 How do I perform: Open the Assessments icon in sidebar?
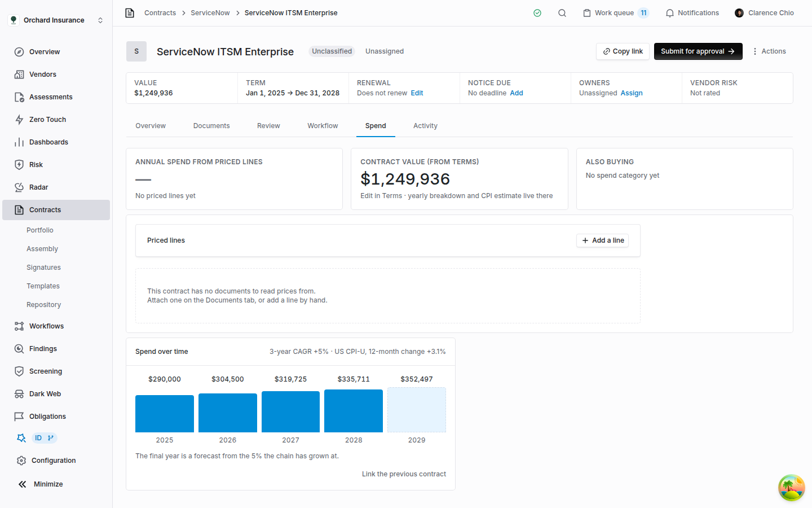(19, 97)
